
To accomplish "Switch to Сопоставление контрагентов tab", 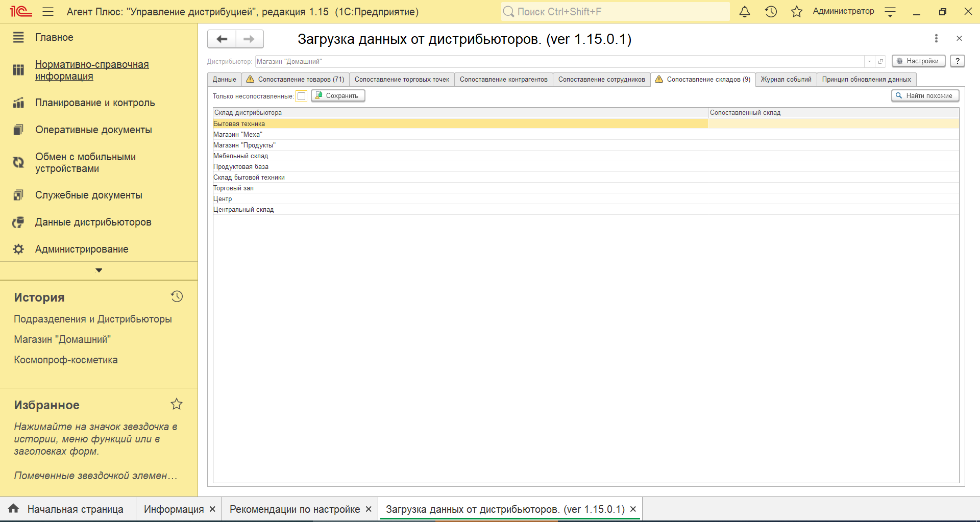I will pyautogui.click(x=503, y=80).
